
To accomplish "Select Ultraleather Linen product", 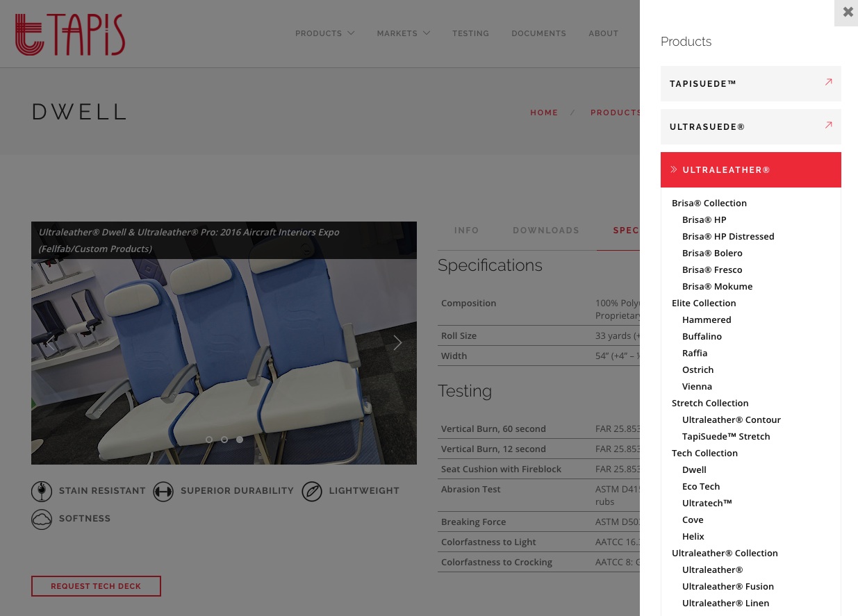I will [x=725, y=603].
